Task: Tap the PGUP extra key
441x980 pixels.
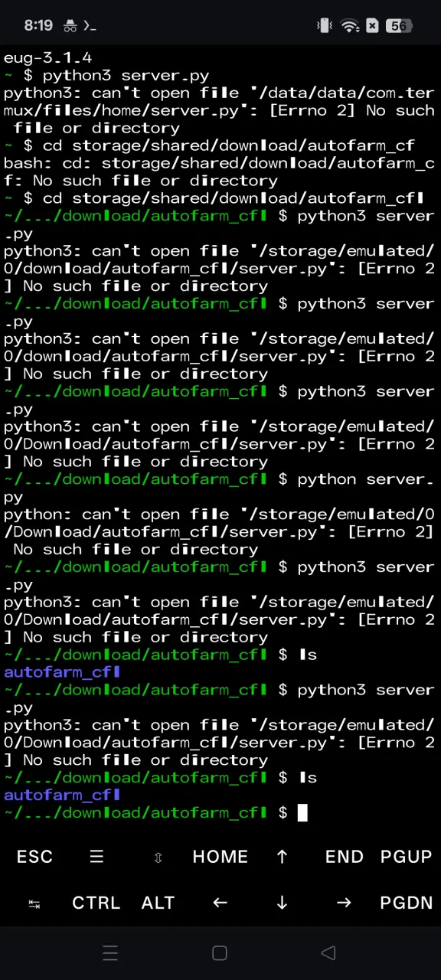Action: [407, 857]
